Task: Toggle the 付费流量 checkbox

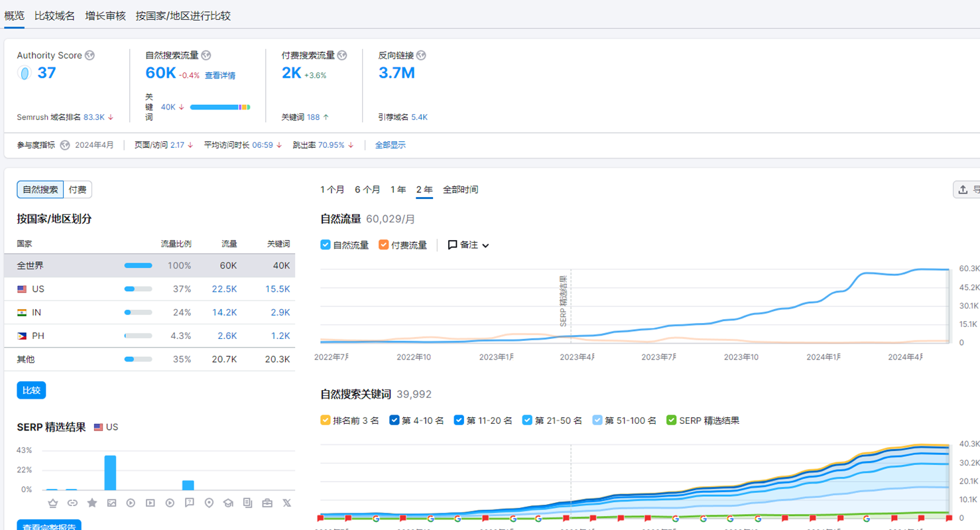Action: [383, 245]
